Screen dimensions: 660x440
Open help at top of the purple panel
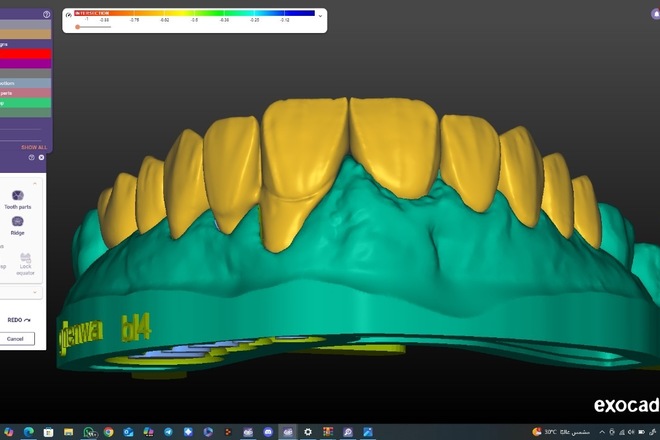click(46, 14)
